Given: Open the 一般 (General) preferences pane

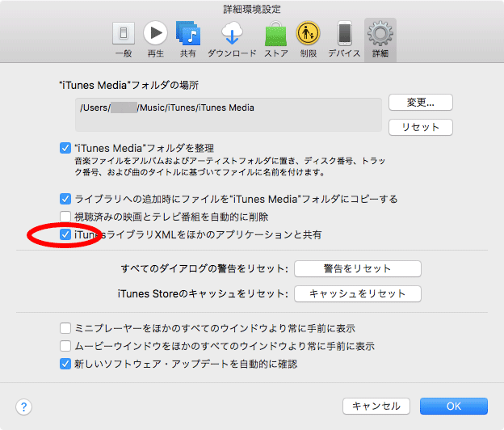Looking at the screenshot, I should pos(124,40).
